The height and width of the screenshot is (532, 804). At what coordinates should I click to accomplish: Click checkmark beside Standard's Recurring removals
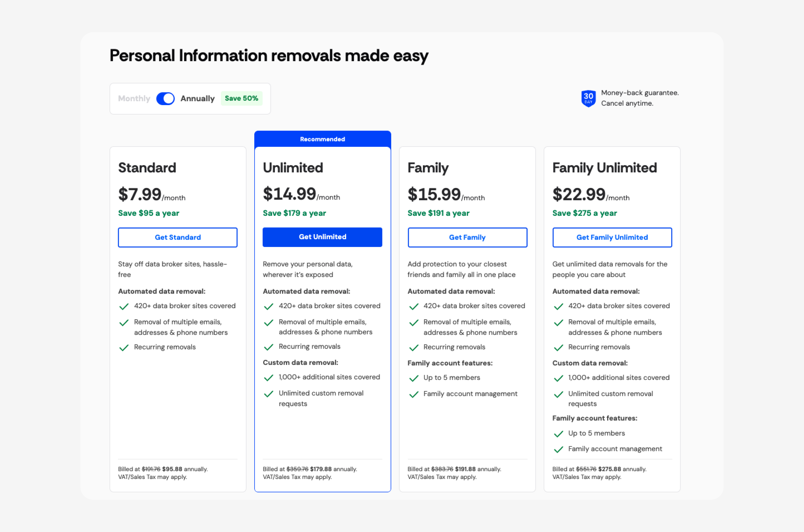pyautogui.click(x=124, y=348)
